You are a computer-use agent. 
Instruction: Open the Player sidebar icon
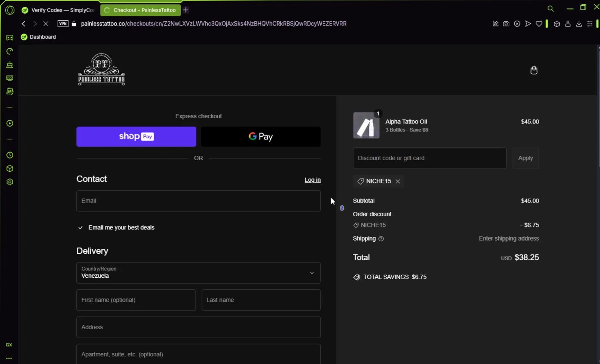pyautogui.click(x=10, y=123)
